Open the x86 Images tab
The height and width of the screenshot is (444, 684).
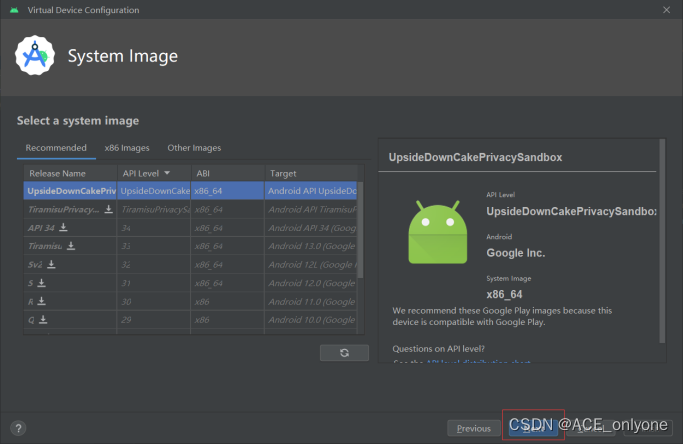127,148
